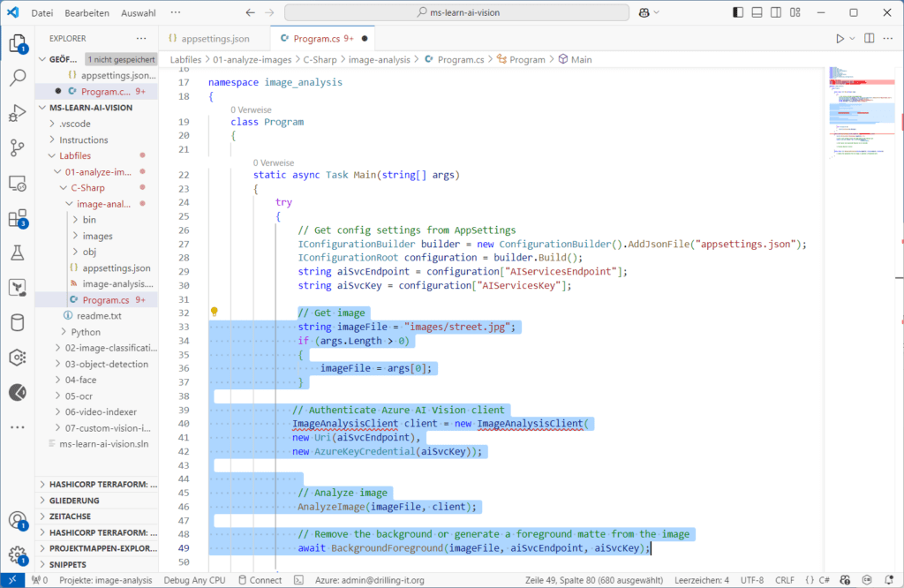Open the Testing flask view
This screenshot has width=904, height=588.
pos(18,253)
